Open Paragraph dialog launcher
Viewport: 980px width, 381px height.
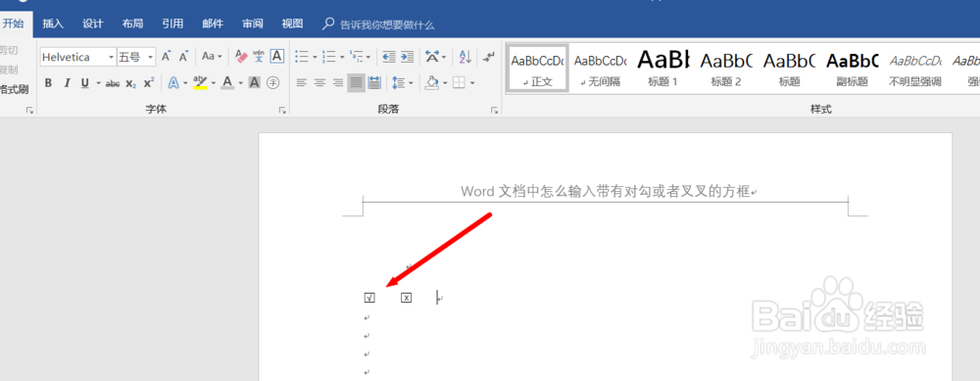coord(494,110)
